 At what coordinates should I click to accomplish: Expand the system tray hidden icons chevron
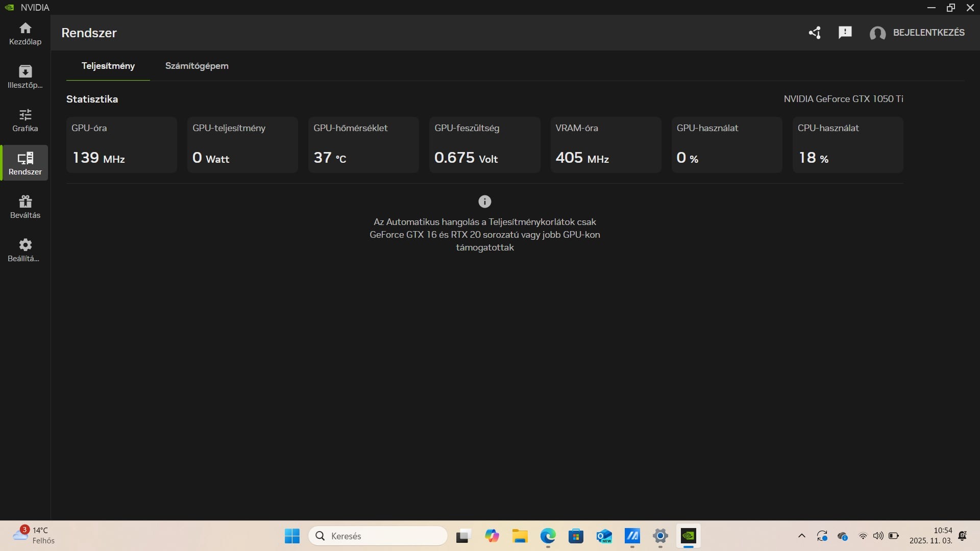tap(801, 536)
